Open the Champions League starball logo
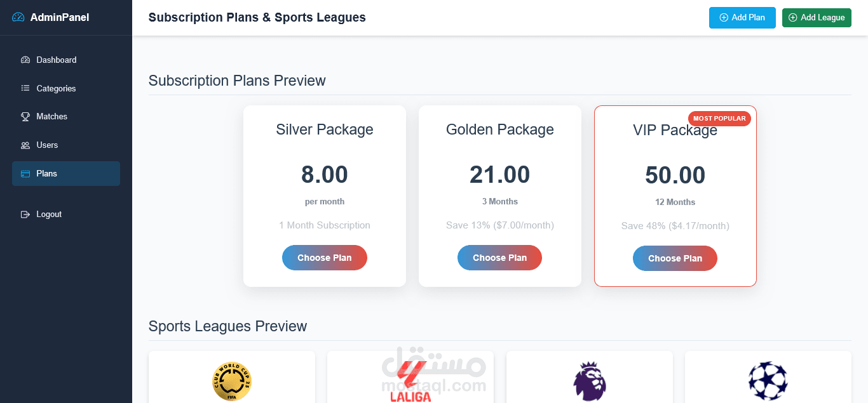Screen dimensions: 868x403 tap(768, 381)
